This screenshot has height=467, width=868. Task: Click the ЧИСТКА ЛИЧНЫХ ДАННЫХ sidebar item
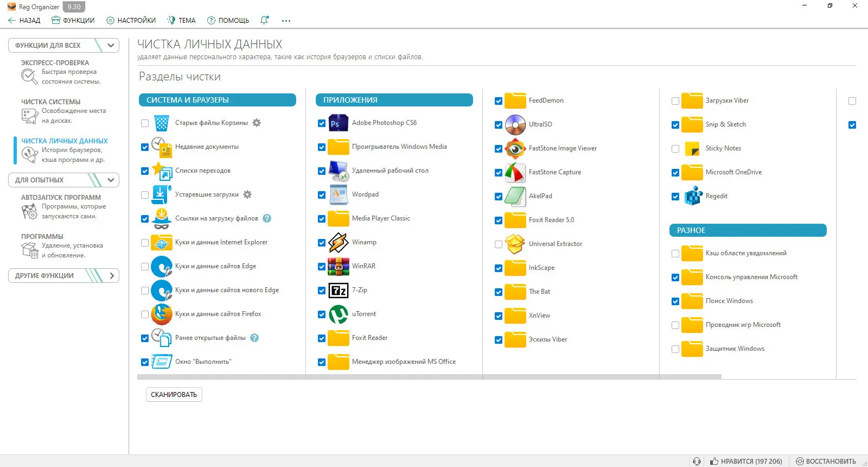63,150
